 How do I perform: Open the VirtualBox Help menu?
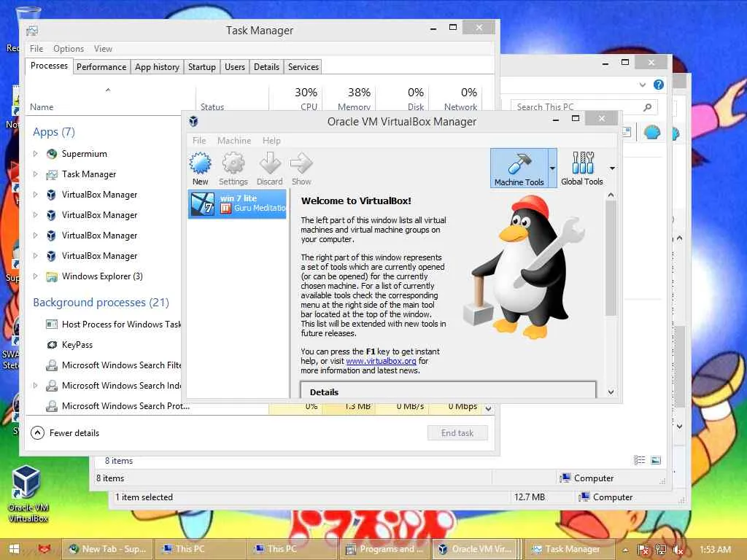(271, 141)
